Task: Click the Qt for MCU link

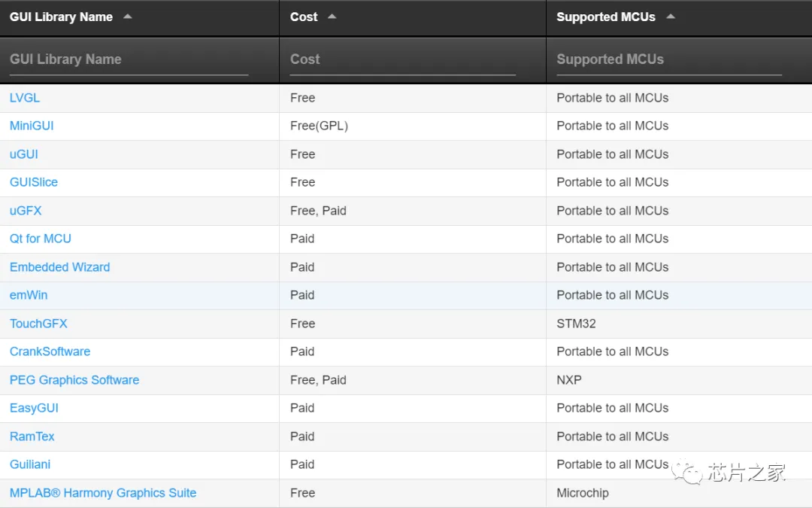Action: click(x=41, y=239)
